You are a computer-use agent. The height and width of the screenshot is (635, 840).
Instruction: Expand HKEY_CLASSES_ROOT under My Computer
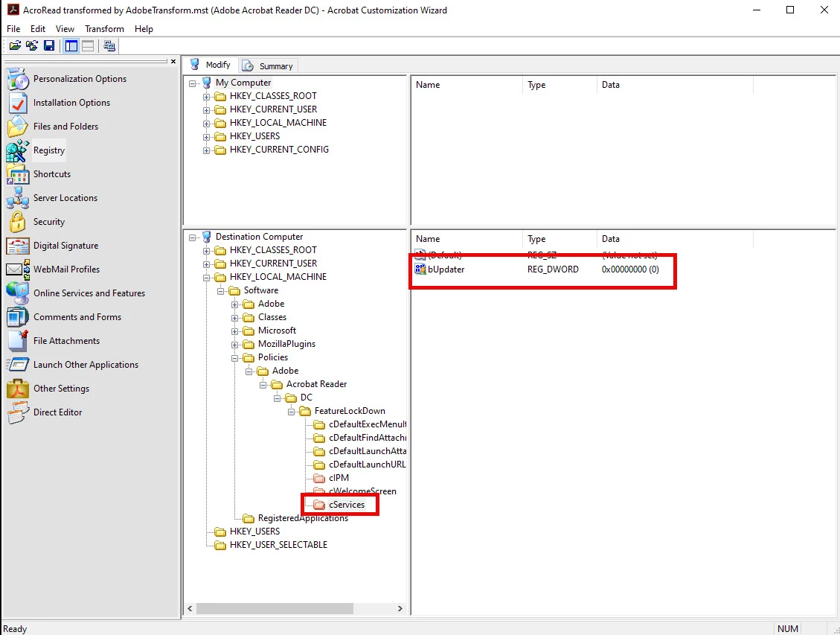(206, 97)
